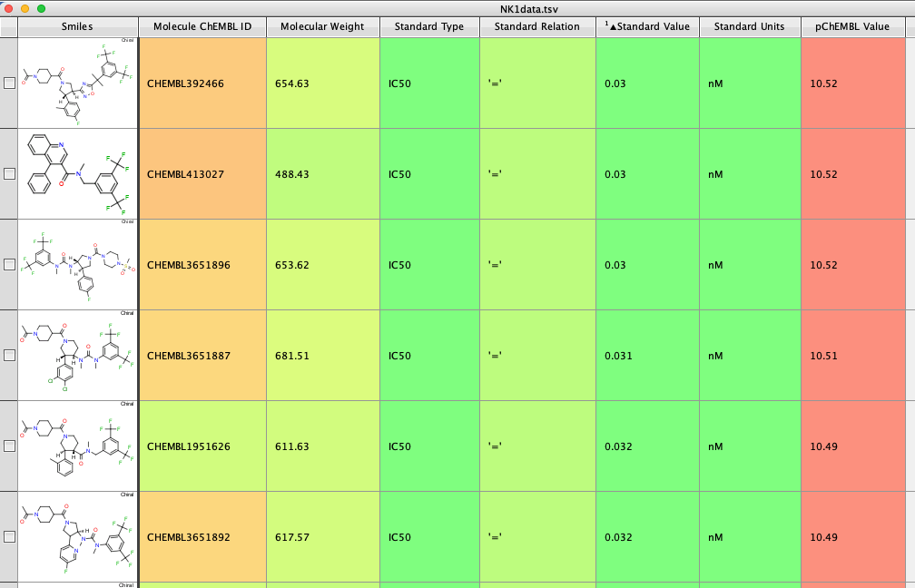This screenshot has width=915, height=588.
Task: Click the Standard Value cell showing 0.031
Action: (647, 356)
